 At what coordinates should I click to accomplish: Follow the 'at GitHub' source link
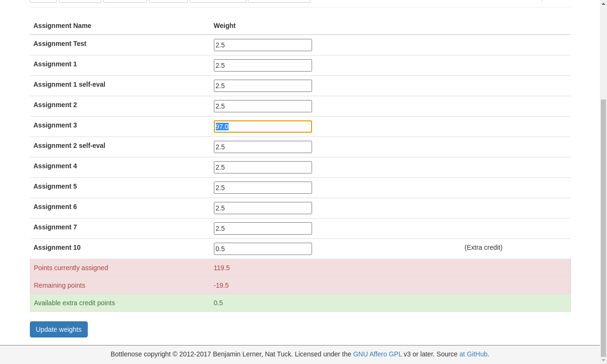473,354
